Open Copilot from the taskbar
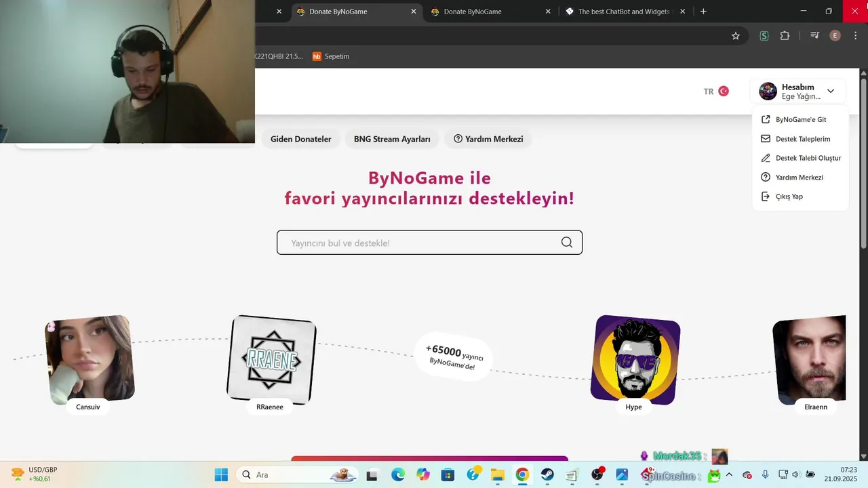Viewport: 868px width, 488px height. tap(422, 474)
